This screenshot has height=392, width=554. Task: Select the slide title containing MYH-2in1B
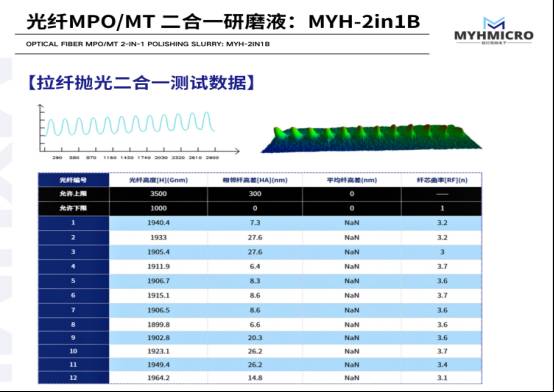pyautogui.click(x=223, y=22)
